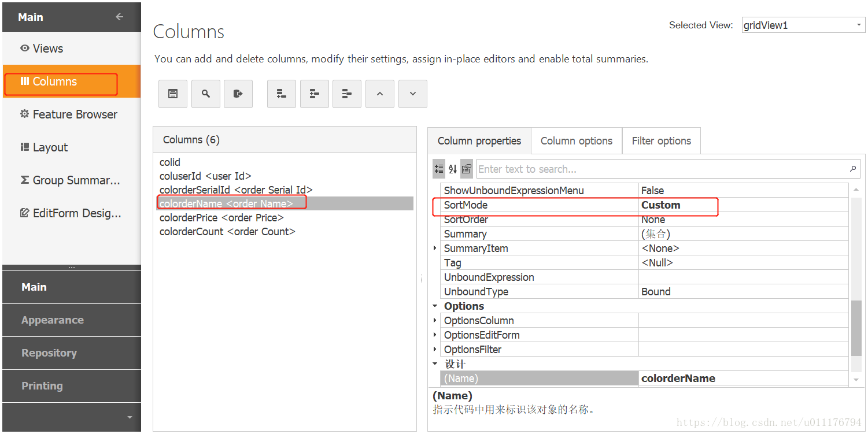This screenshot has height=434, width=868.
Task: Switch to the Filter options tab
Action: point(662,141)
